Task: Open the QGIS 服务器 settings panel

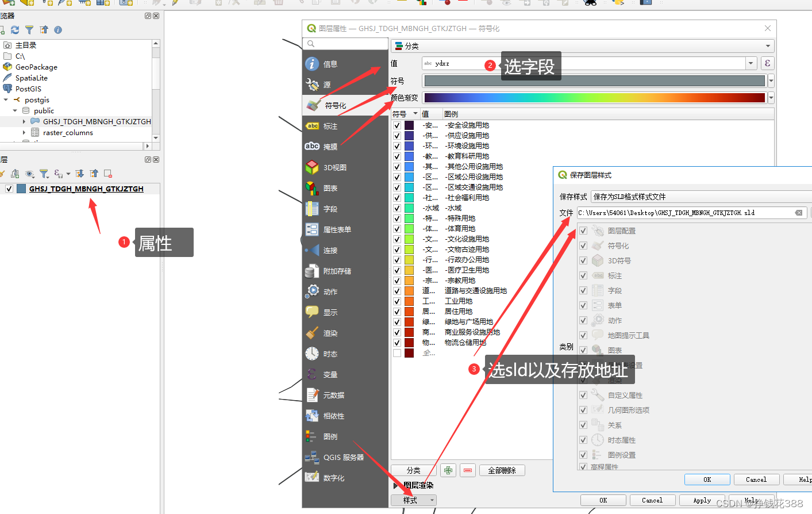Action: pyautogui.click(x=344, y=458)
